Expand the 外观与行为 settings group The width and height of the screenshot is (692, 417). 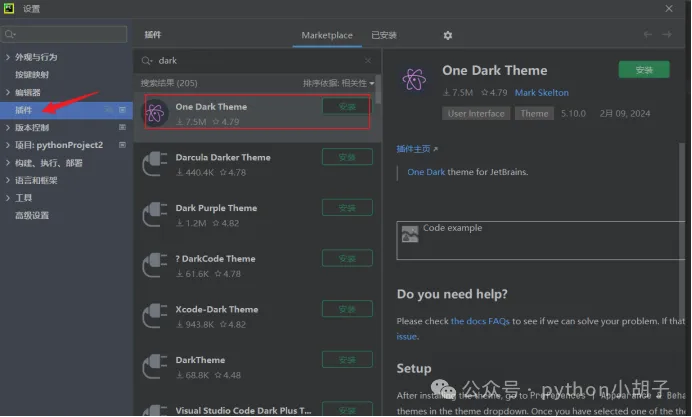[8, 57]
